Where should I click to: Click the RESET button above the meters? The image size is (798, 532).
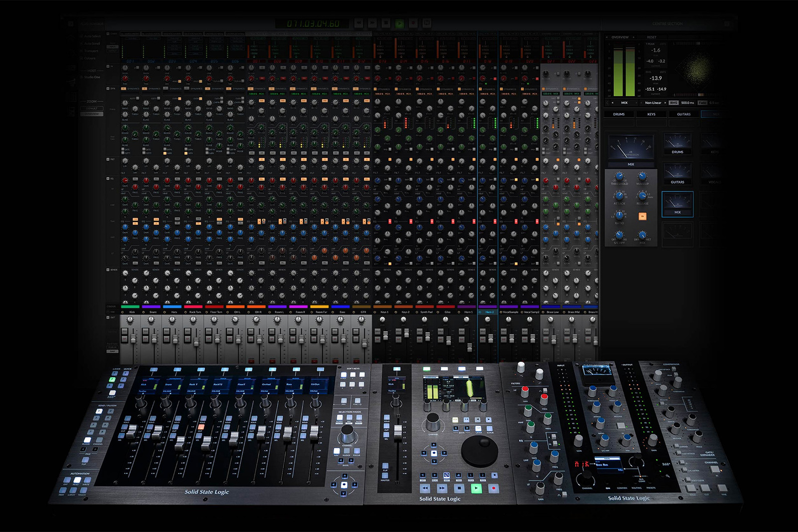(x=651, y=37)
